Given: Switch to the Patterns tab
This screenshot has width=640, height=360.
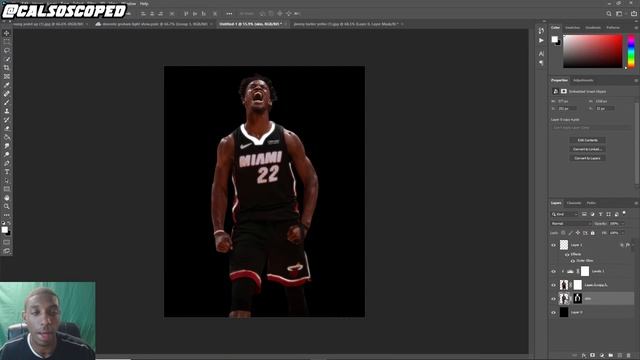Looking at the screenshot, I should pos(613,28).
